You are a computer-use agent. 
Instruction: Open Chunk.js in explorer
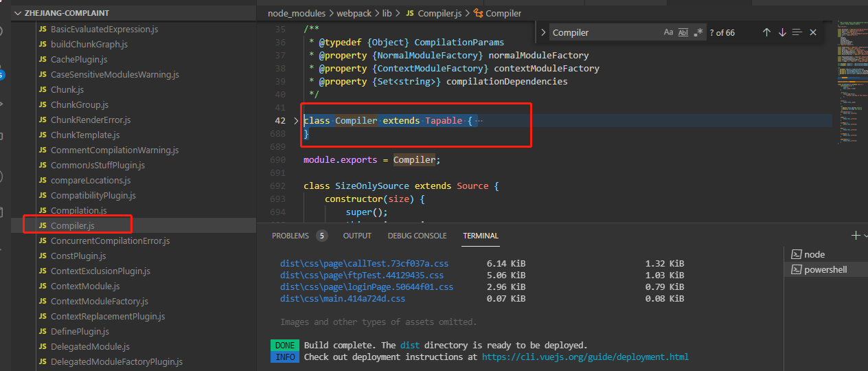pos(67,90)
